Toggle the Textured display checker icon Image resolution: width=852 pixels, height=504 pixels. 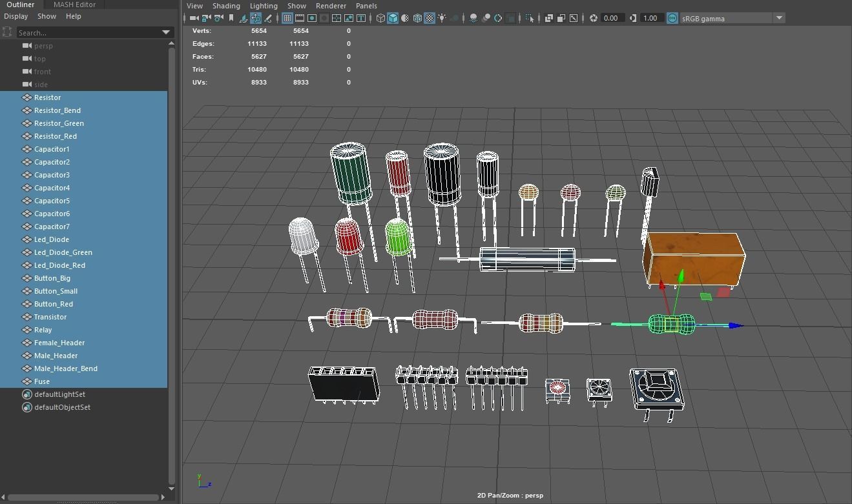(430, 18)
